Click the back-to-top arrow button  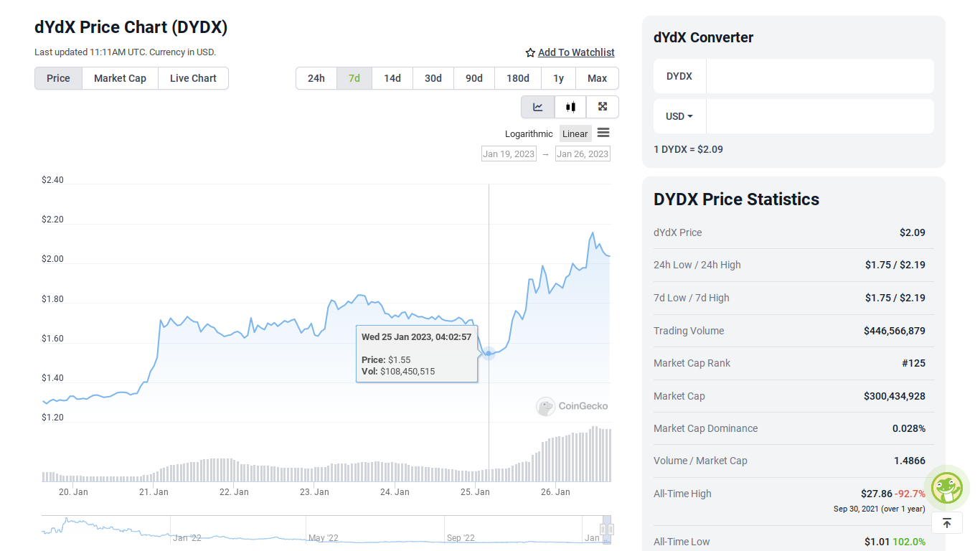[947, 523]
